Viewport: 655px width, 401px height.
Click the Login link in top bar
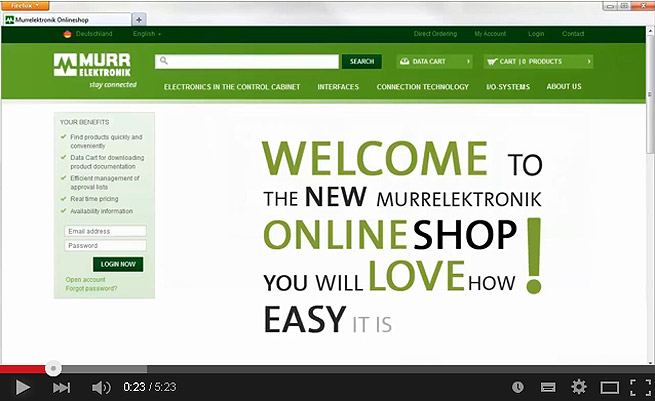point(536,34)
